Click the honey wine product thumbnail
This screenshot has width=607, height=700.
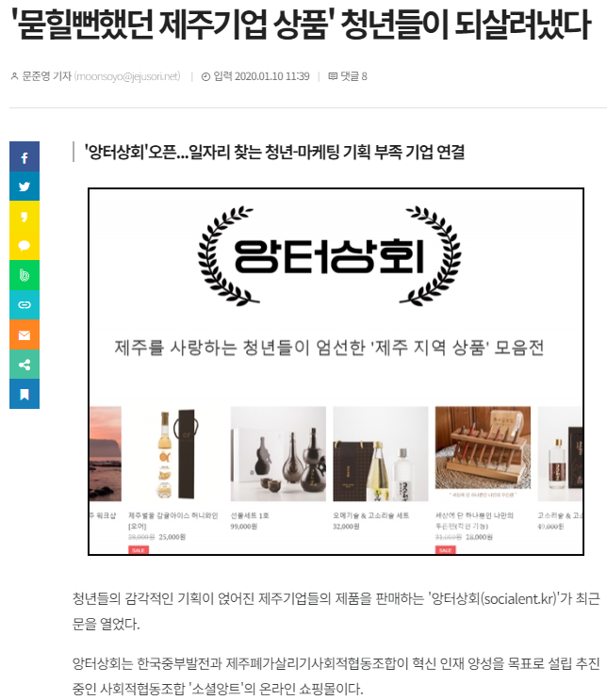177,453
